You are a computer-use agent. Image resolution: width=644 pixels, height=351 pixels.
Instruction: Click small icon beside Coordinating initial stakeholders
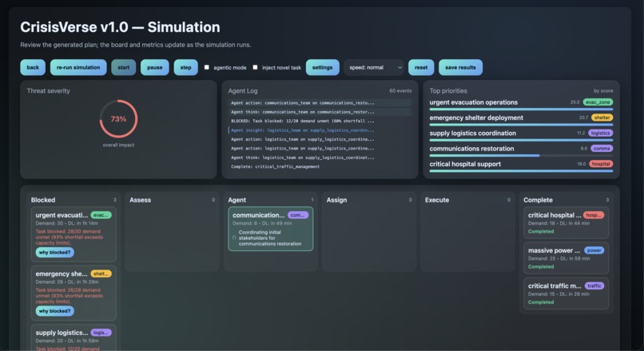coord(234,237)
